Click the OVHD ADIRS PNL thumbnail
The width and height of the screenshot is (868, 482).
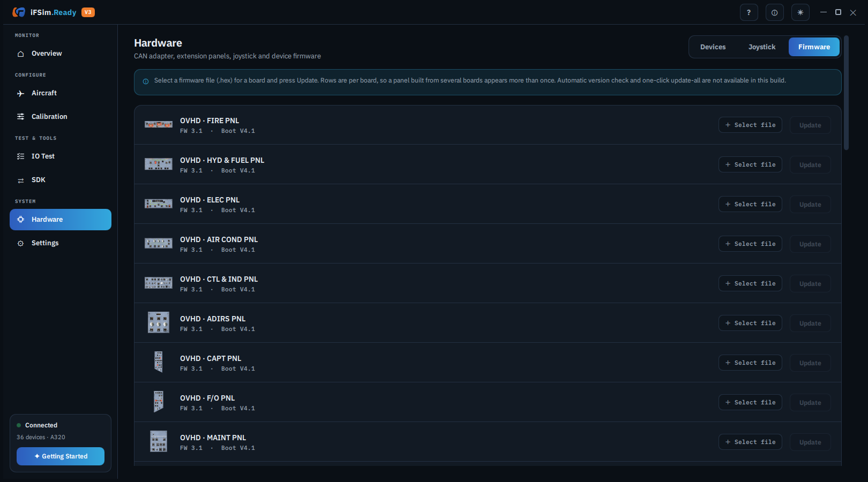click(159, 322)
